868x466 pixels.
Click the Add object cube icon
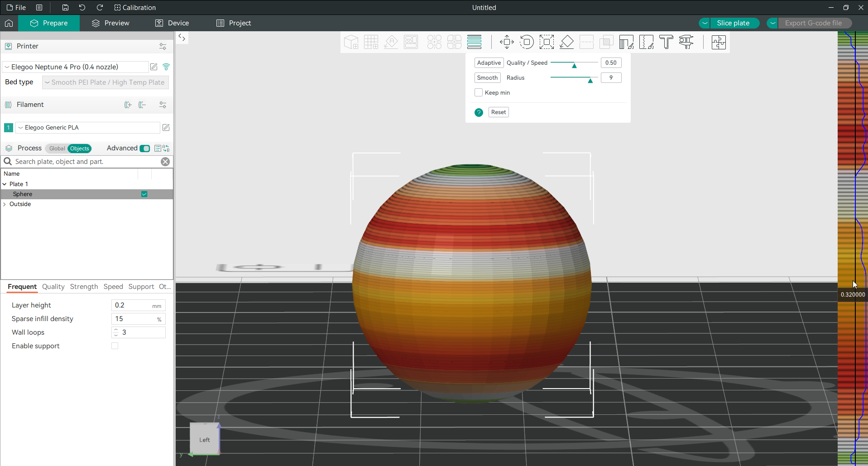[351, 42]
